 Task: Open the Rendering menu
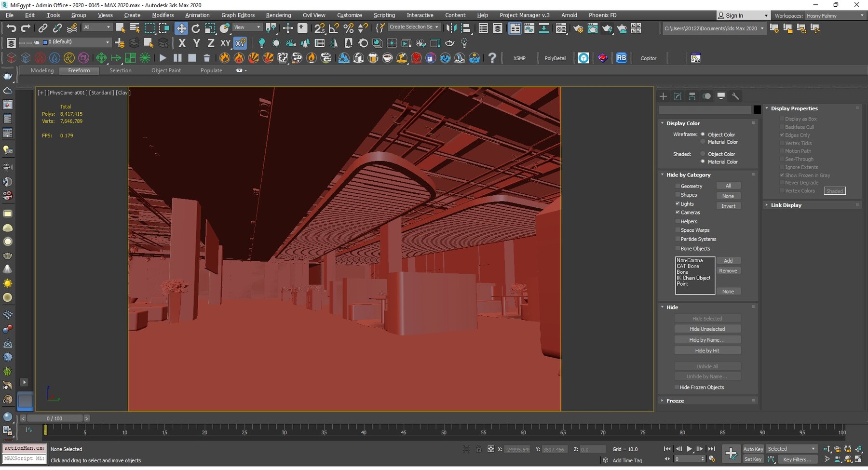tap(278, 15)
